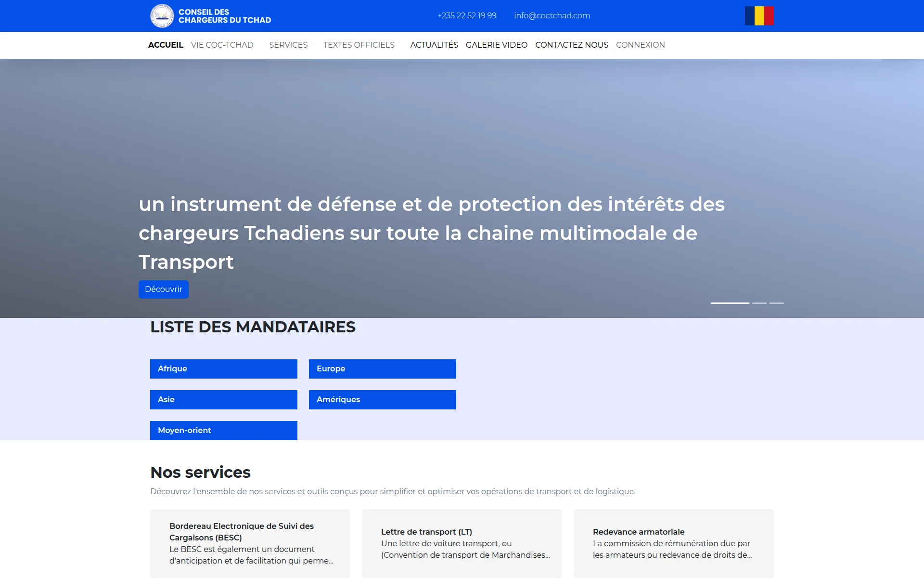
Task: Open the Afrique mandataires list
Action: (224, 369)
